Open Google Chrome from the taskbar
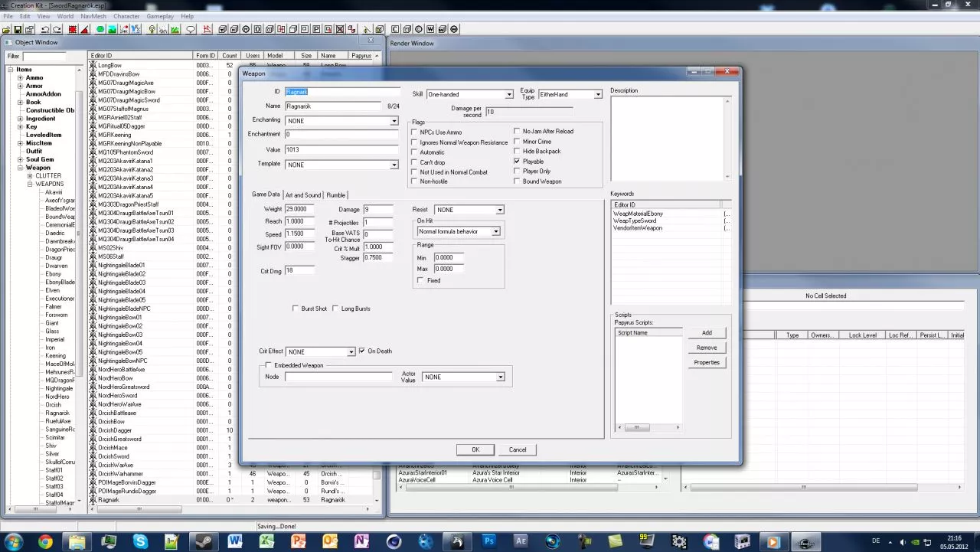Screen dimensions: 980x552 (x=45, y=542)
